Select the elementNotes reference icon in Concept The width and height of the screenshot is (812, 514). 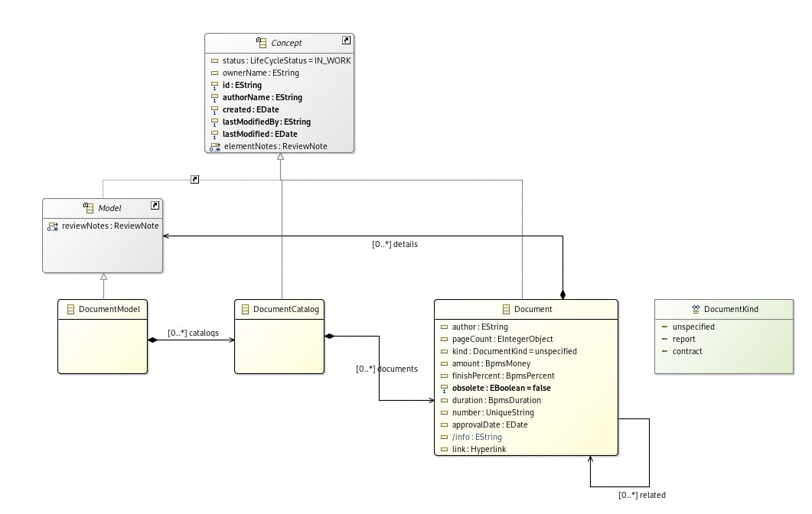click(215, 147)
